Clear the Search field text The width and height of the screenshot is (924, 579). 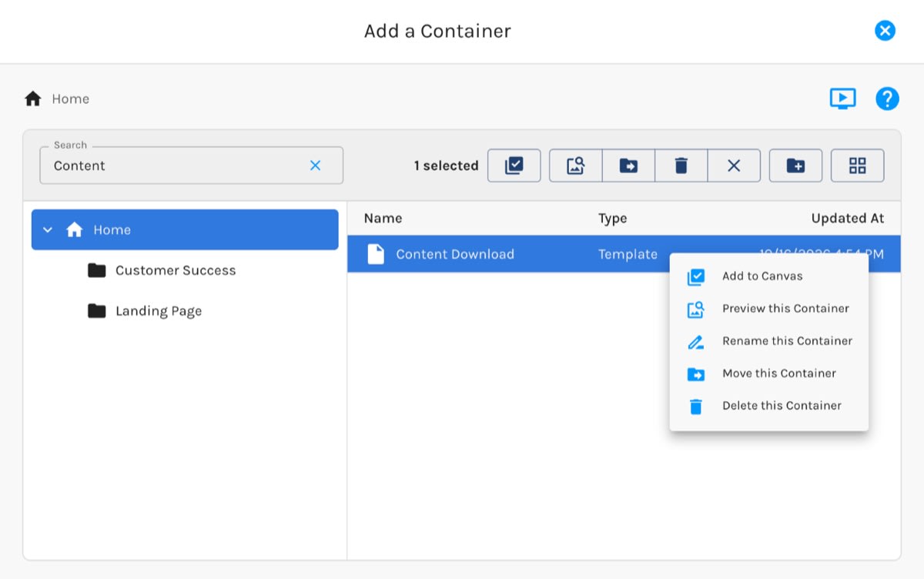coord(315,166)
